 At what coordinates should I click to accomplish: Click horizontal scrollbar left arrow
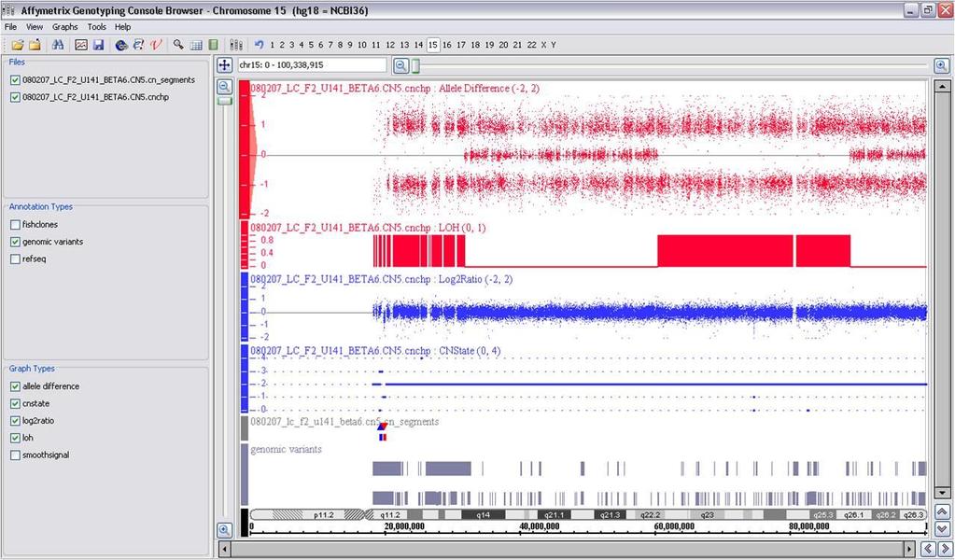224,549
